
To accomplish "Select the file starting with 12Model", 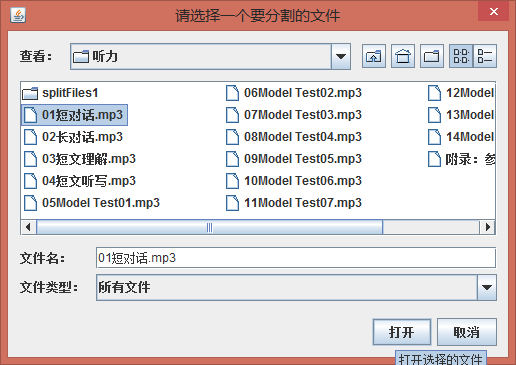I will tap(461, 93).
